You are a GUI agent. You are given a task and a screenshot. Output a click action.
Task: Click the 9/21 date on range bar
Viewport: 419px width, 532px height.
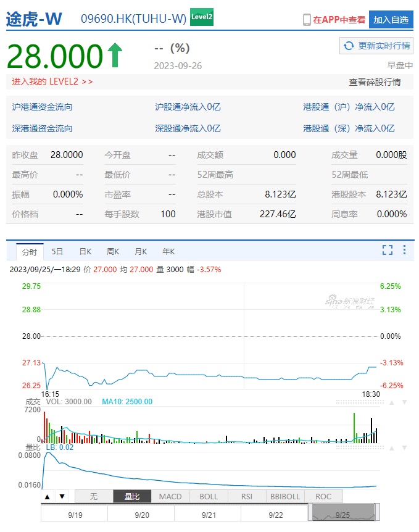209,515
